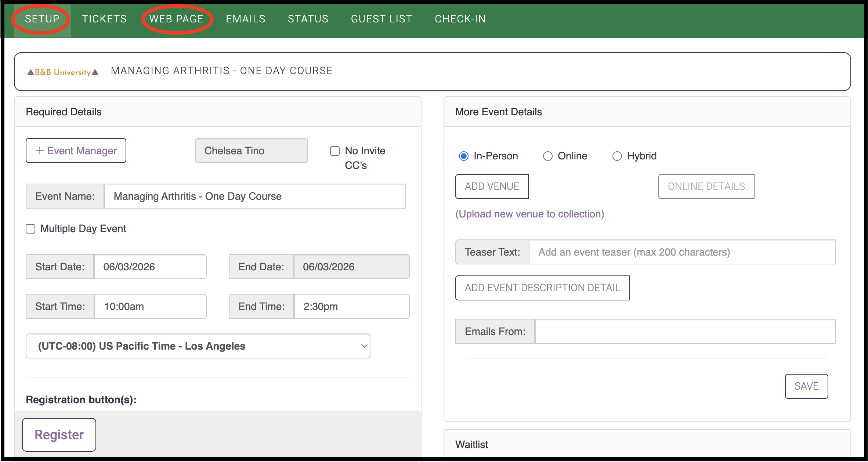Open the US Pacific Time timezone dropdown
The width and height of the screenshot is (868, 462).
click(x=198, y=346)
